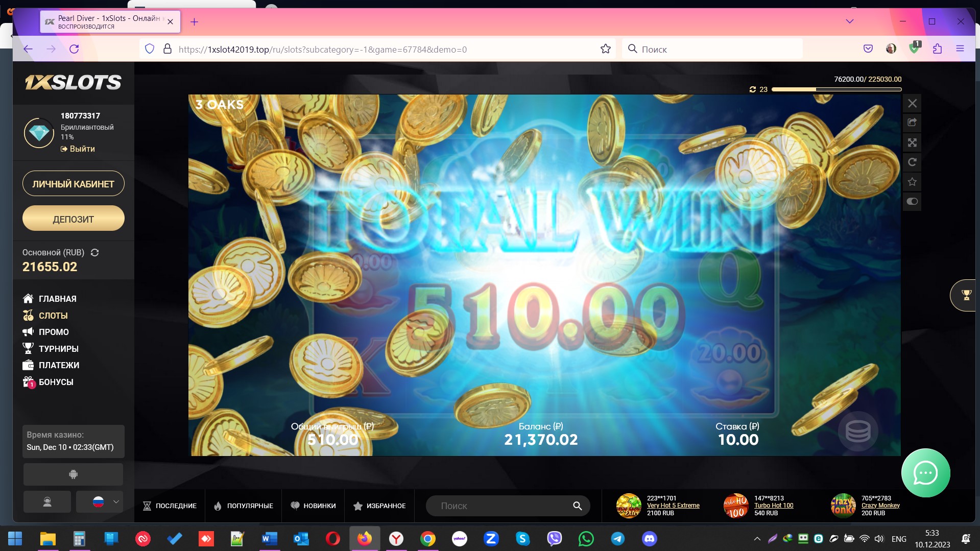Click Crazy Monkey game thumbnail

coord(843,506)
